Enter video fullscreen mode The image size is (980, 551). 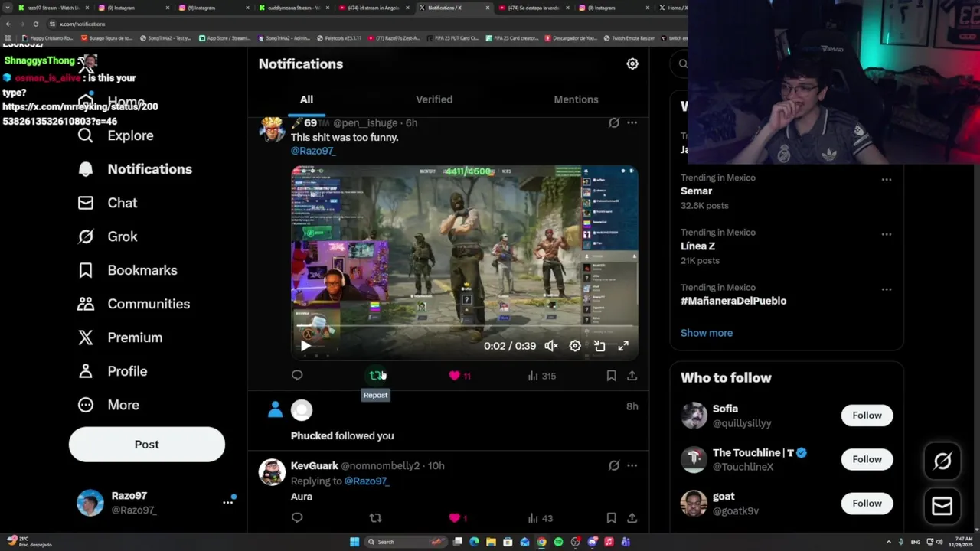[623, 346]
